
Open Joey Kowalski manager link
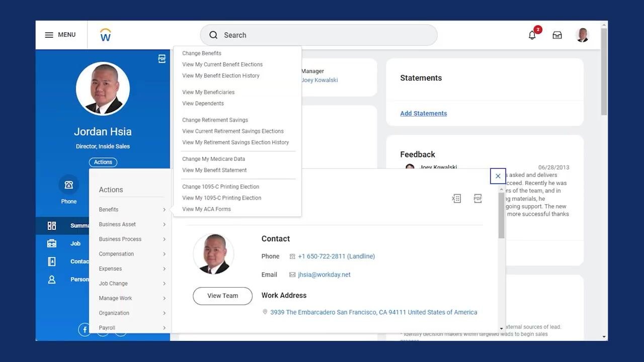(x=319, y=80)
